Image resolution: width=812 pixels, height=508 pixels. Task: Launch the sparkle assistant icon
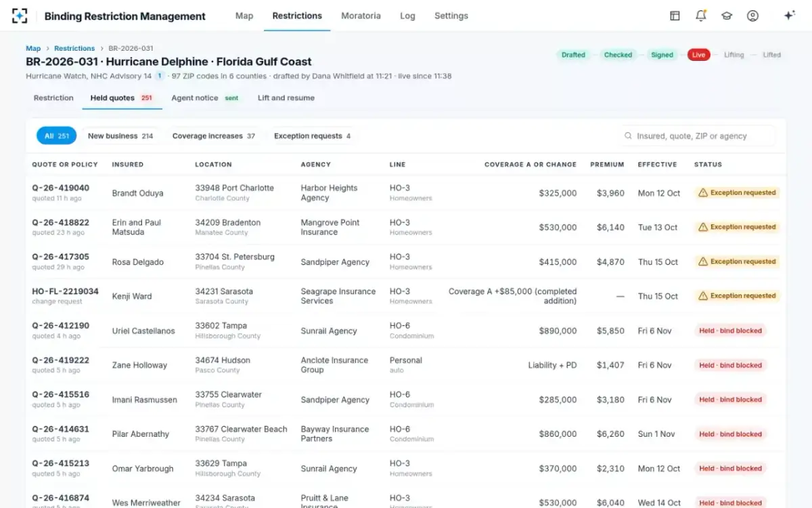[x=789, y=16]
